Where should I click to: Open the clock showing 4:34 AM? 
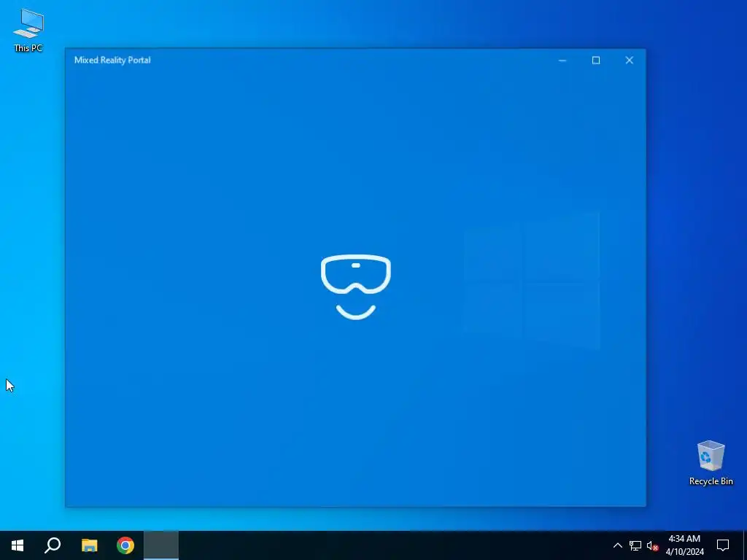coord(684,545)
